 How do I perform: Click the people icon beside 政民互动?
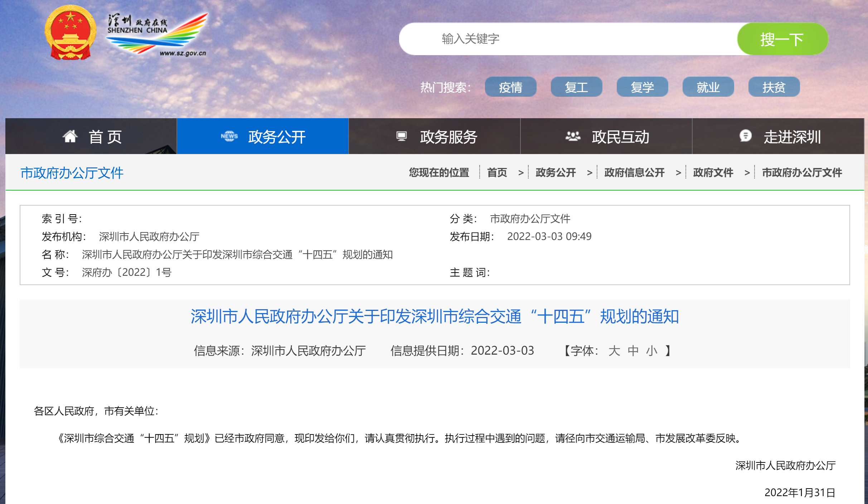pyautogui.click(x=573, y=136)
